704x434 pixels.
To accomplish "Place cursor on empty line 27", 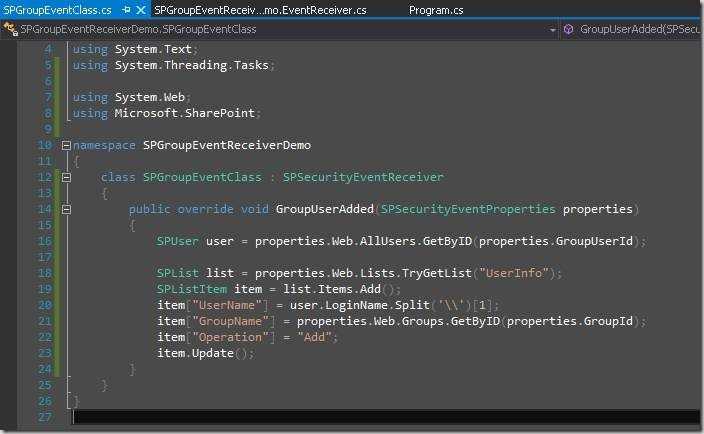I will (x=386, y=417).
